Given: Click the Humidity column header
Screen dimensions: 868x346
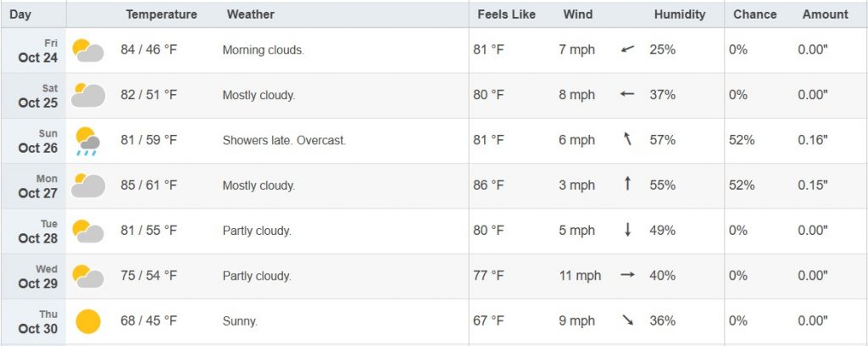Looking at the screenshot, I should (x=679, y=14).
